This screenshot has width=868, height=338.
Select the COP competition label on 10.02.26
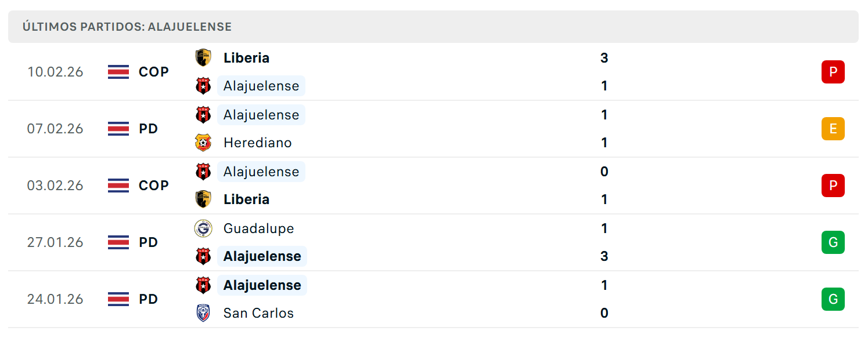154,72
